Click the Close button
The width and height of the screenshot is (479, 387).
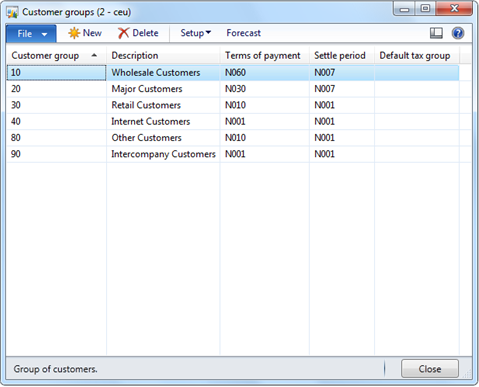pyautogui.click(x=430, y=369)
